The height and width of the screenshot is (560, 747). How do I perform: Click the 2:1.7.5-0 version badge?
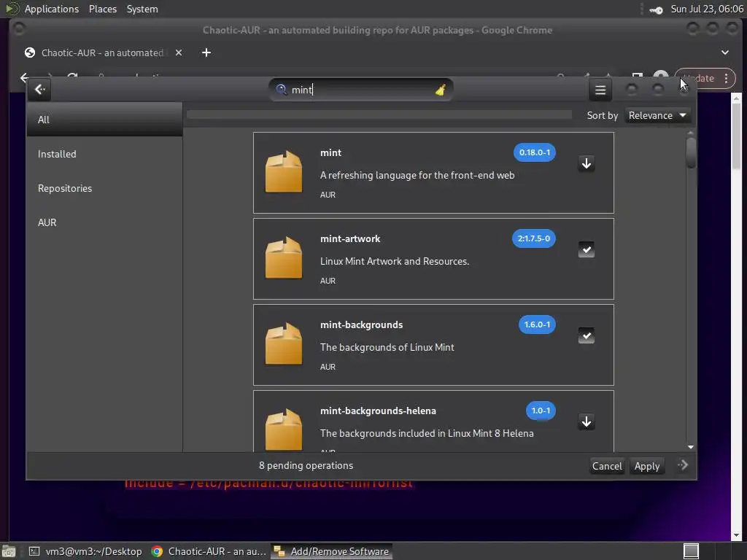pos(533,238)
